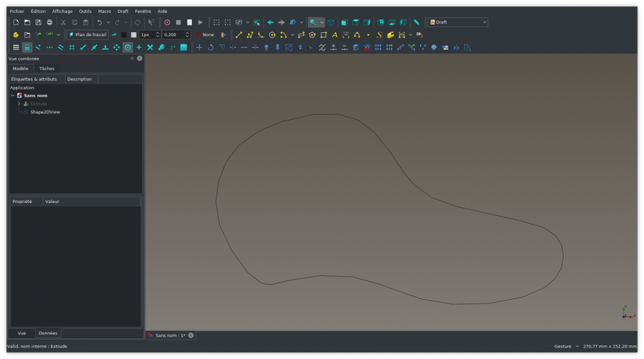Screen dimensions: 644x359
Task: Choose the Draft Move tool
Action: click(199, 48)
